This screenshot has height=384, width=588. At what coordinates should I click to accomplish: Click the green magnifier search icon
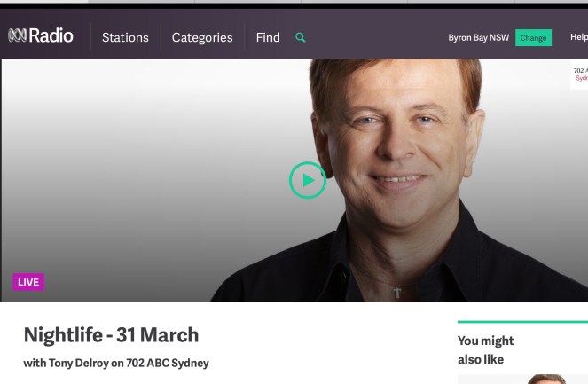click(300, 37)
